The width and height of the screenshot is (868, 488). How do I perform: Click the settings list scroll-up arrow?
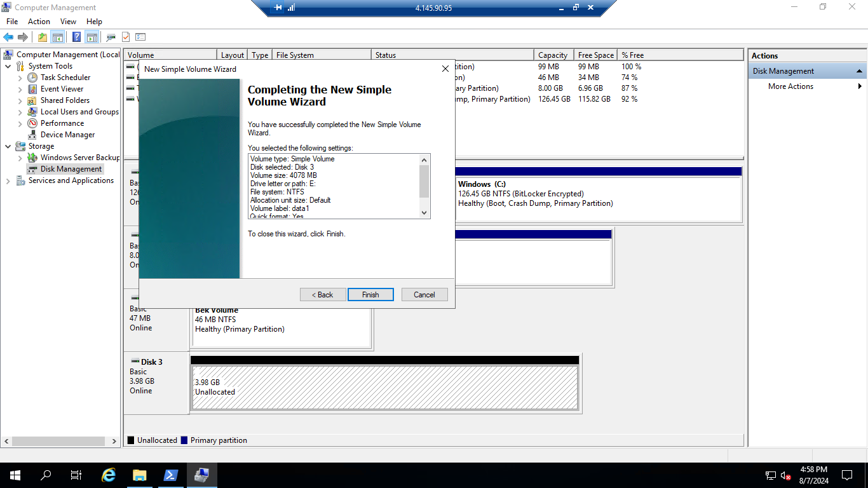click(424, 159)
